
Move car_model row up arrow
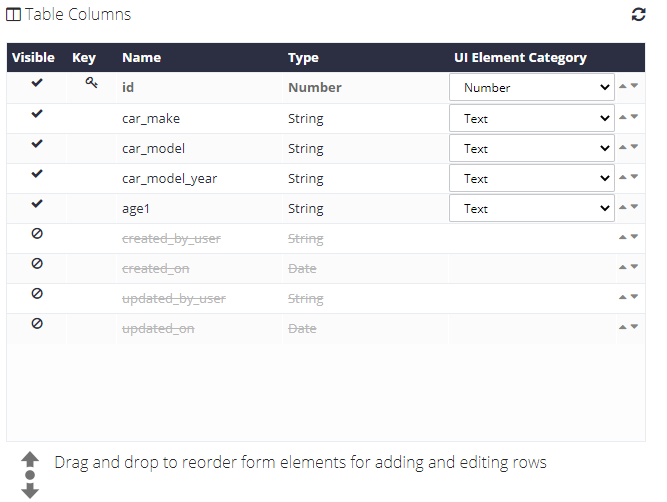click(x=622, y=147)
